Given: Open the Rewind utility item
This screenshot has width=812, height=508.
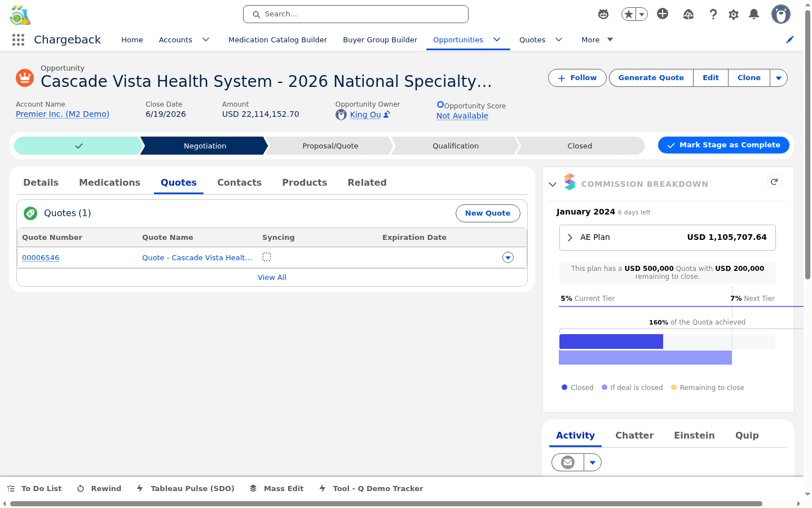Looking at the screenshot, I should [x=99, y=488].
